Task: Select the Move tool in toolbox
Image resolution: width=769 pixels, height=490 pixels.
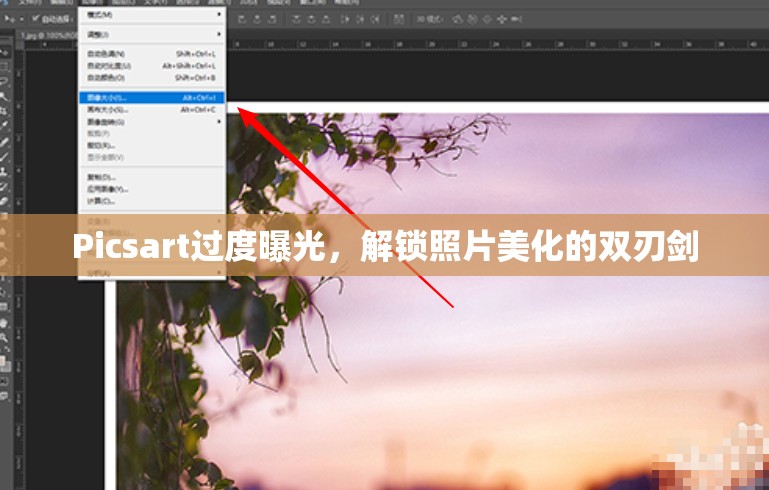Action: (x=5, y=52)
